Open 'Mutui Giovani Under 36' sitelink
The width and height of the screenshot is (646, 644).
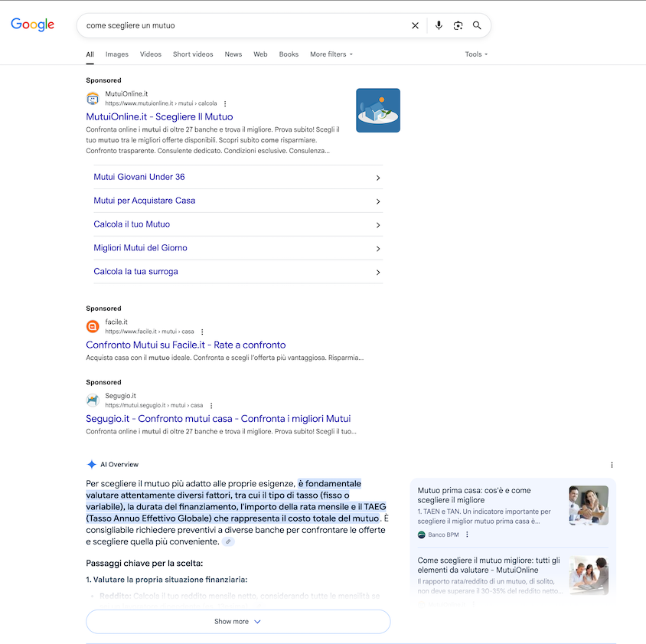(x=139, y=177)
